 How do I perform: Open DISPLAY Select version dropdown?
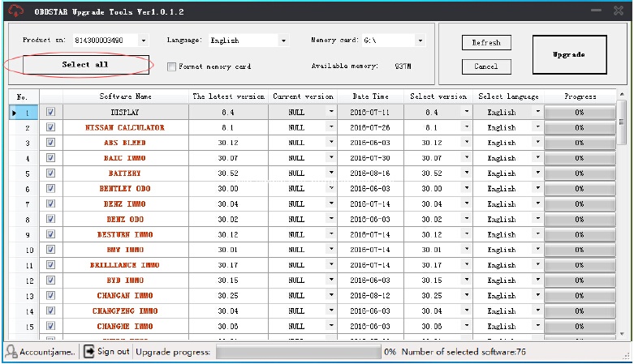point(467,112)
